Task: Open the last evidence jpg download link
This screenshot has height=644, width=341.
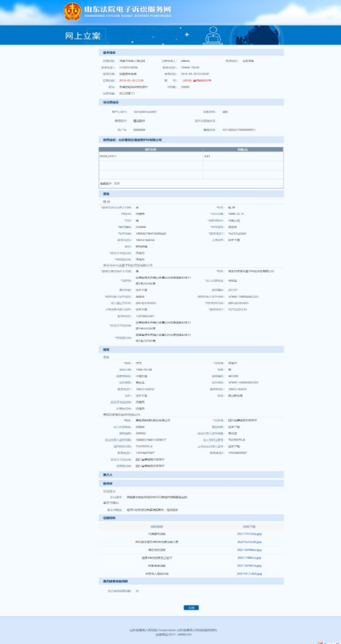Action: pyautogui.click(x=249, y=573)
